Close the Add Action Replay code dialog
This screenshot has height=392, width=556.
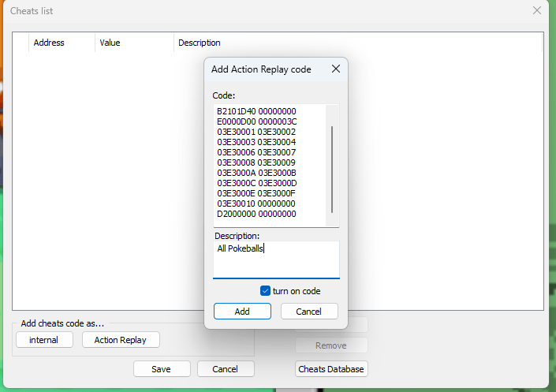(x=335, y=69)
